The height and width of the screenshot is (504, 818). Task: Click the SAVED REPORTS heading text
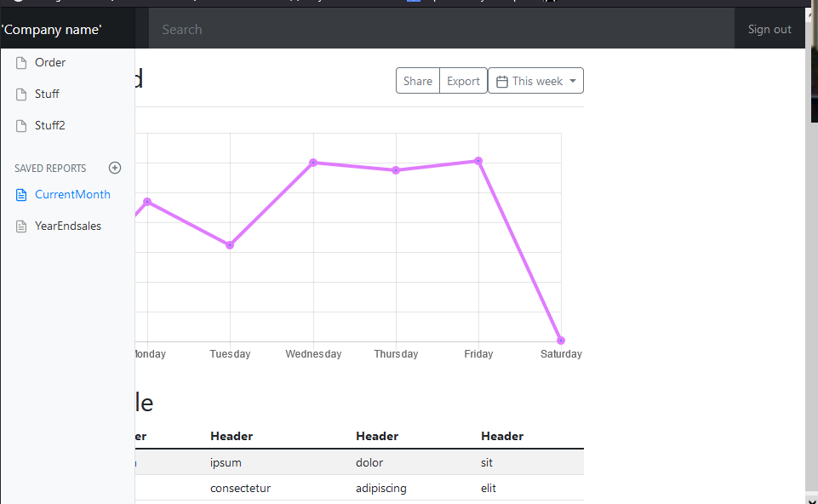click(50, 168)
